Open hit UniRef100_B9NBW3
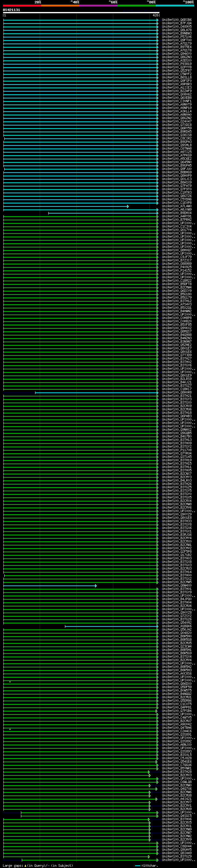The width and height of the screenshot is (197, 868). (x=176, y=33)
